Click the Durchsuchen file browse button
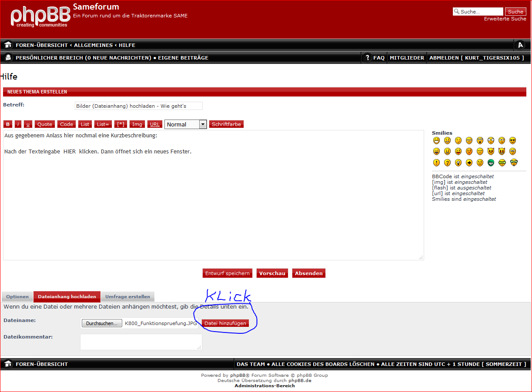The height and width of the screenshot is (392, 532). click(x=101, y=323)
